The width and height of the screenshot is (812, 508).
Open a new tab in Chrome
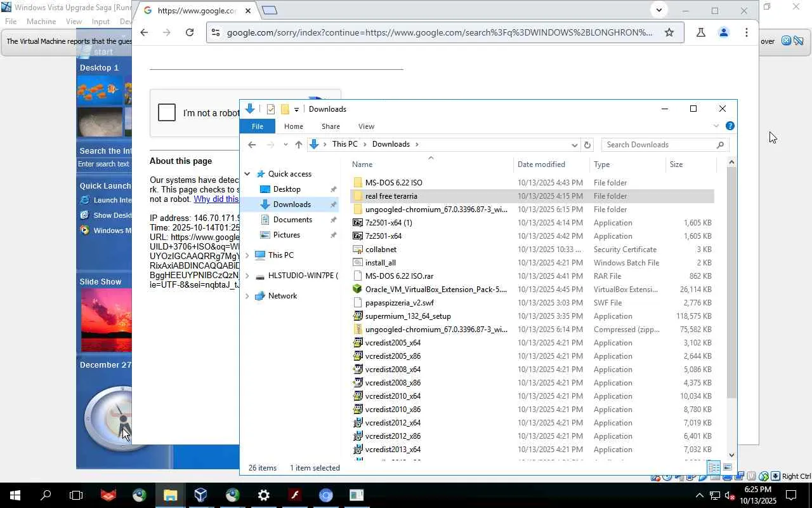269,10
